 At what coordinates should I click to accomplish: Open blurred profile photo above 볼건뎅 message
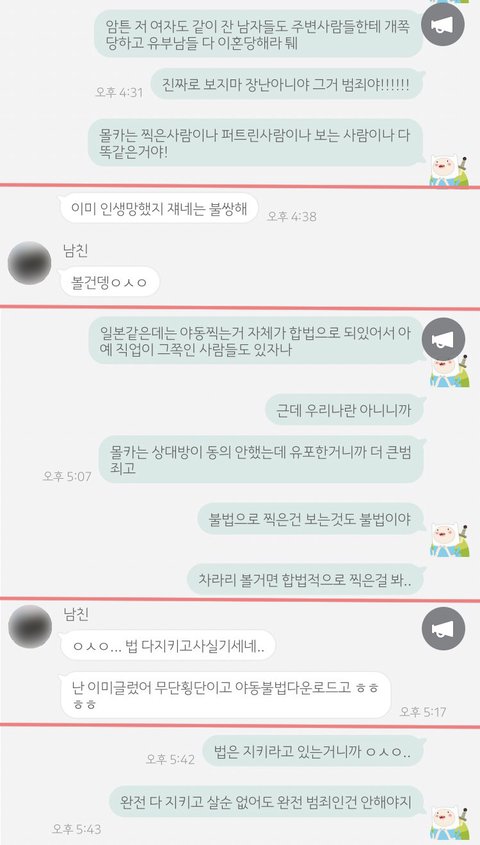coord(30,263)
